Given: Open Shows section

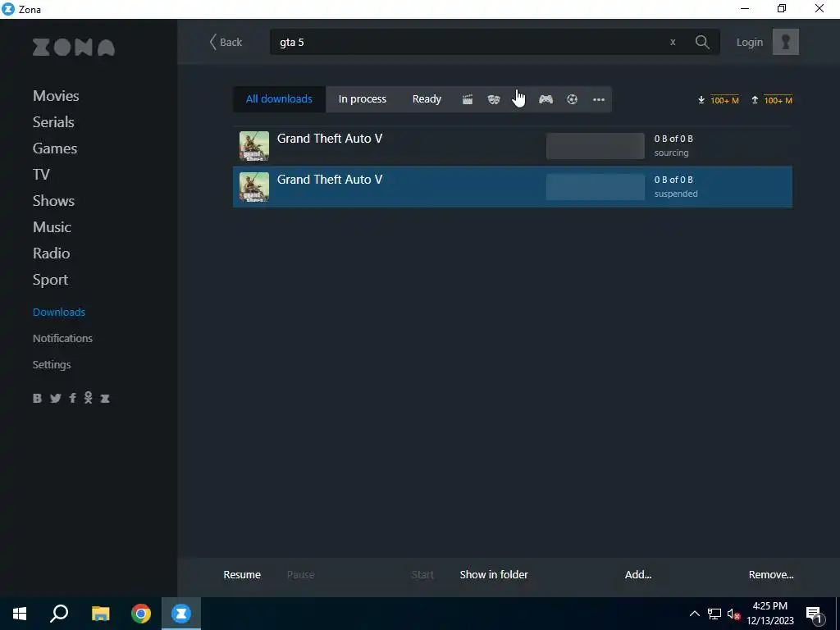Looking at the screenshot, I should 53,200.
